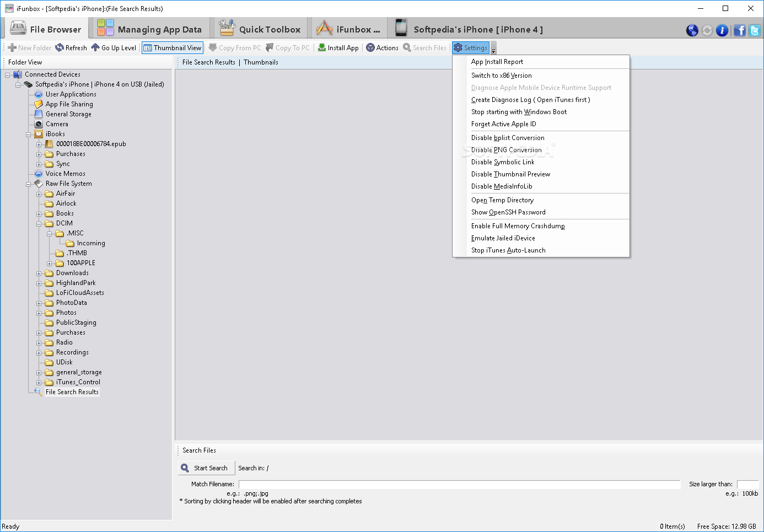Select the Softpedia's iPhone USB device icon
The image size is (764, 532).
pos(28,84)
